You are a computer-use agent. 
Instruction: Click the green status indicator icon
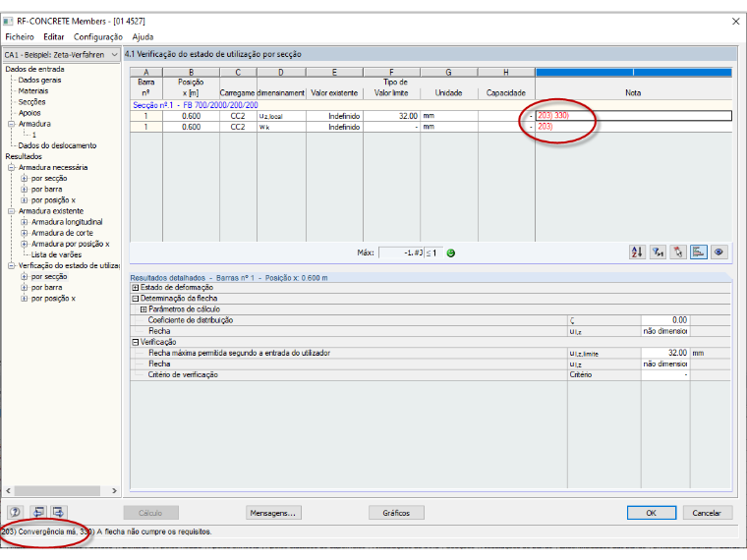click(x=451, y=252)
